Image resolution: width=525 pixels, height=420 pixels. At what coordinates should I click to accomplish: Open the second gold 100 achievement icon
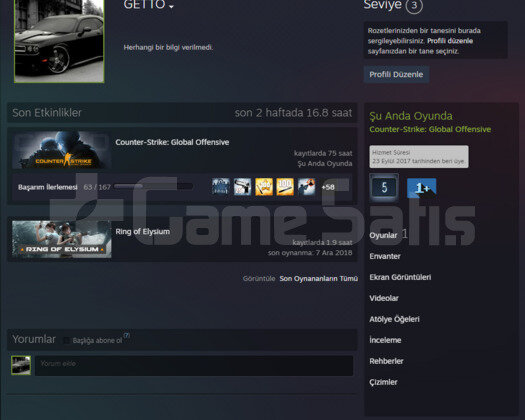click(x=285, y=187)
